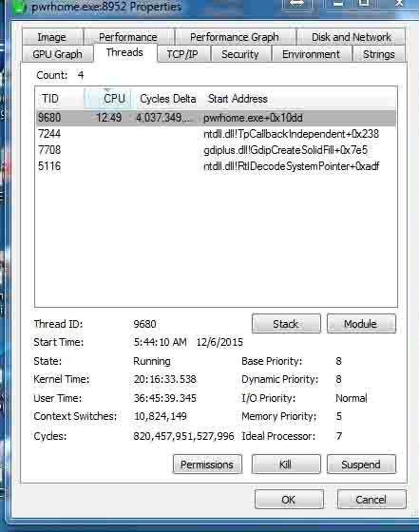The image size is (419, 532).
Task: View the Stack for selected thread
Action: tap(286, 324)
